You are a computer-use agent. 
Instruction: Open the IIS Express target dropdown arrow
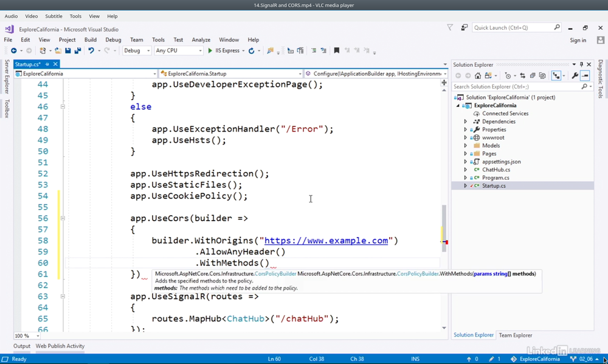(x=243, y=51)
